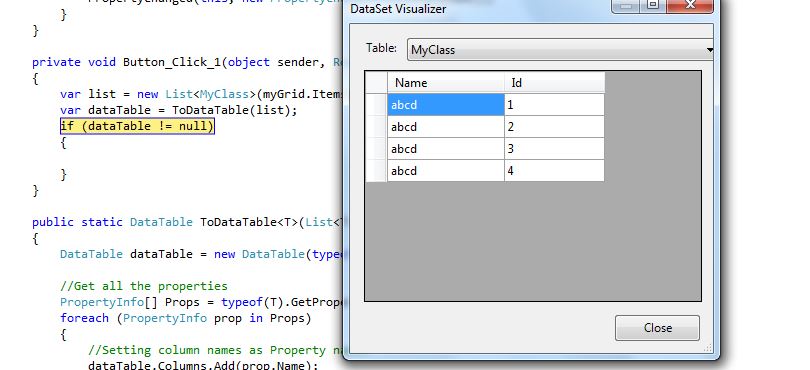The height and width of the screenshot is (370, 810).
Task: Click the row header of row with Id 4
Action: (x=376, y=171)
